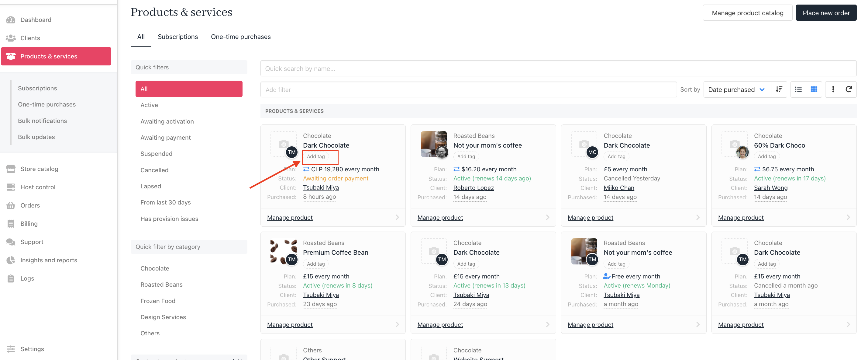Viewport: 868px width, 360px height.
Task: Click Sarah Wong's avatar photo
Action: click(x=742, y=152)
